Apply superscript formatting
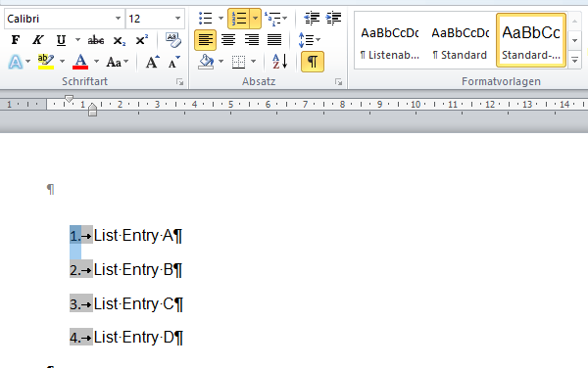The width and height of the screenshot is (588, 368). pyautogui.click(x=142, y=40)
